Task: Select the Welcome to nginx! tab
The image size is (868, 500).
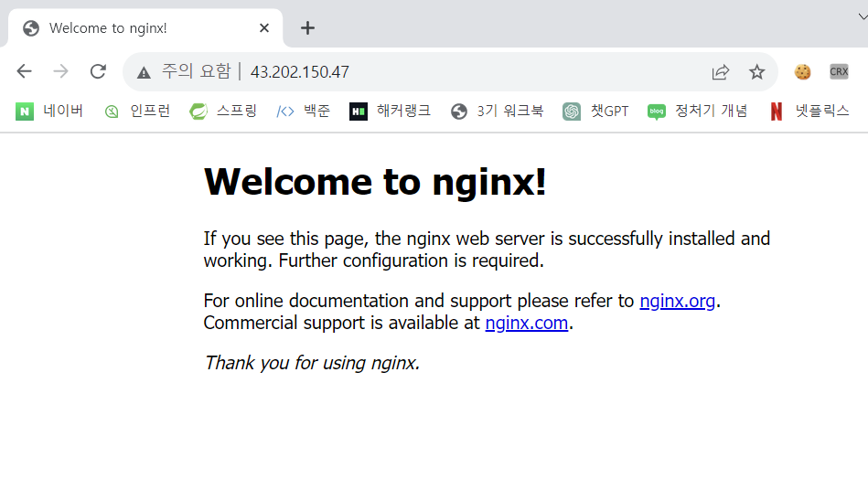Action: (x=145, y=27)
